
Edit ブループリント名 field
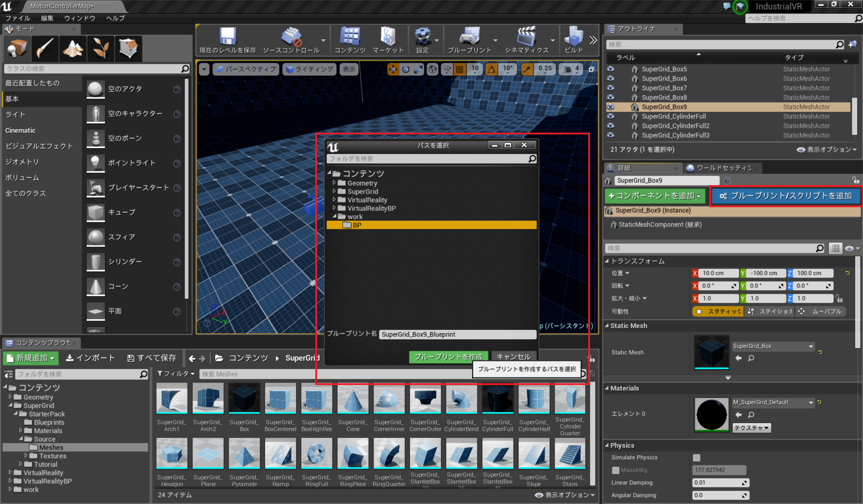(457, 334)
